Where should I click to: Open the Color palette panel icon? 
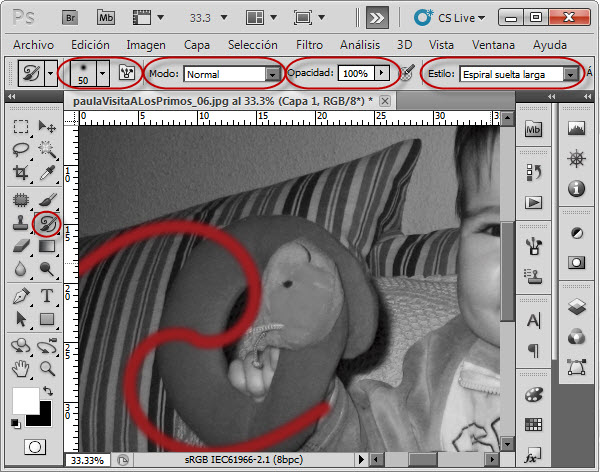tap(534, 394)
